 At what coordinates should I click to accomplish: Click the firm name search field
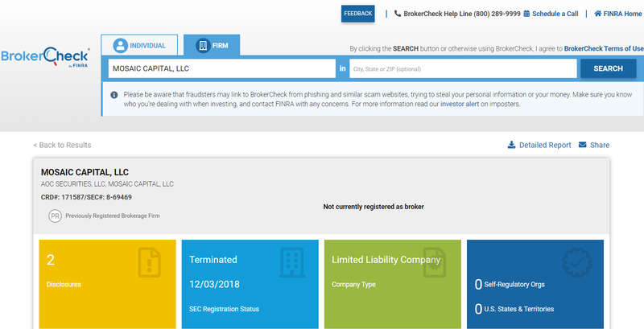[222, 68]
